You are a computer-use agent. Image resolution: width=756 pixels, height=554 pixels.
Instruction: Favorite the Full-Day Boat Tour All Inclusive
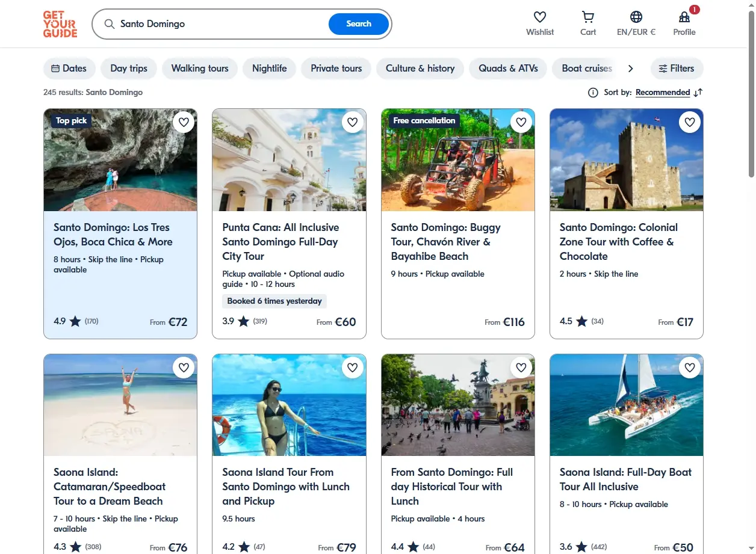(x=690, y=367)
